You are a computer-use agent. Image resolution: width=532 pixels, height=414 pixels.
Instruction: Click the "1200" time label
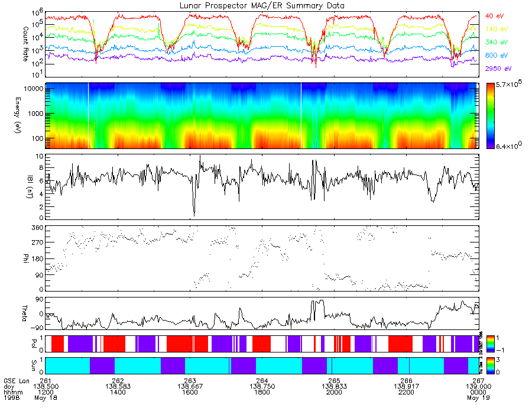pos(46,392)
